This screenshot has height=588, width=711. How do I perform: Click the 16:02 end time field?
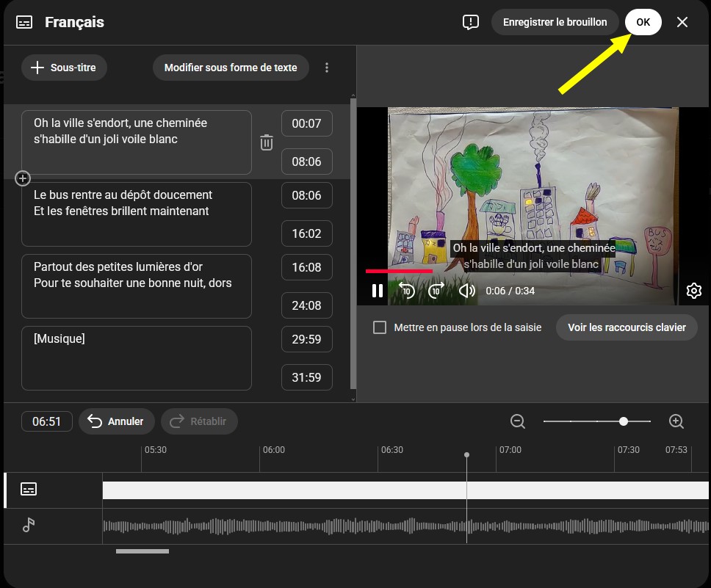point(306,233)
